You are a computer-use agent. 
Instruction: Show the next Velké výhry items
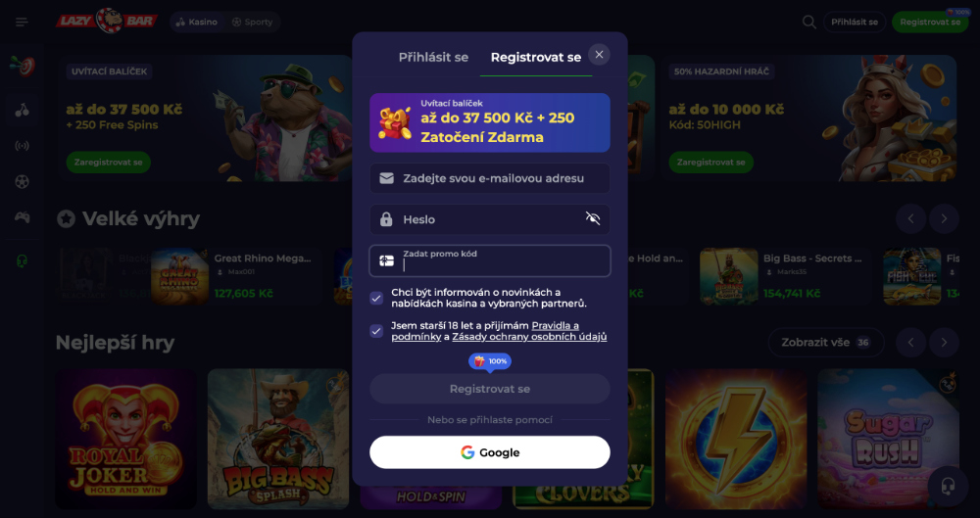(x=944, y=218)
